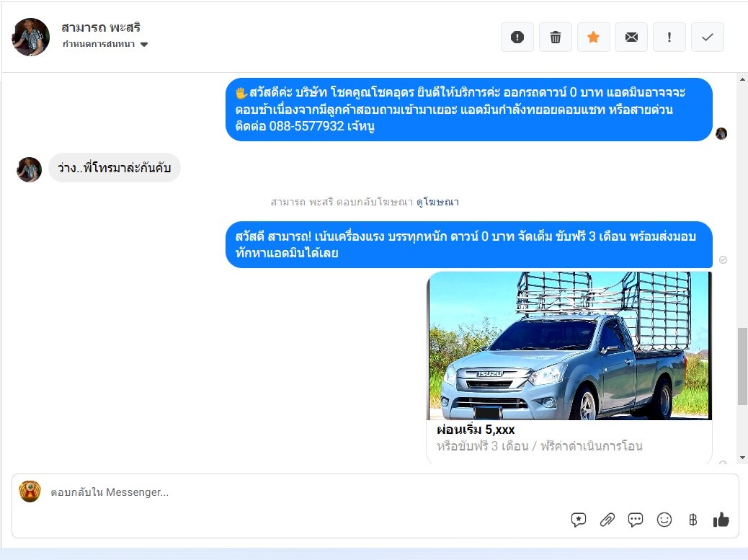The width and height of the screenshot is (748, 560).
Task: Click the page avatar beside reply box
Action: click(x=30, y=492)
